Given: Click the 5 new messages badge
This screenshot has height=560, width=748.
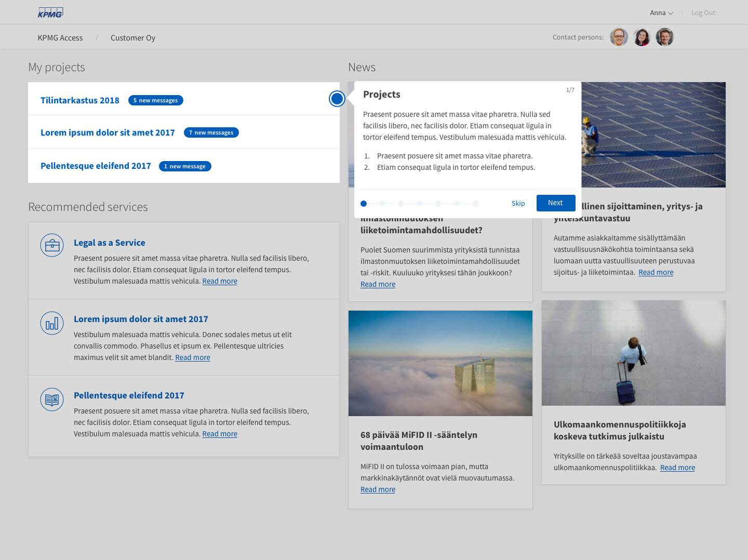Looking at the screenshot, I should pyautogui.click(x=156, y=100).
